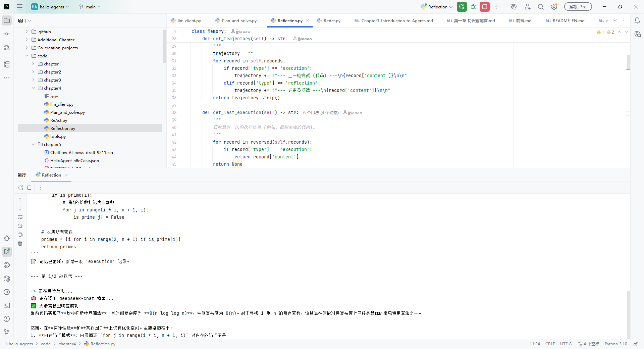The height and width of the screenshot is (349, 644).
Task: Switch to Chapter1-Introduction-to-Agents.md tab
Action: [x=394, y=20]
